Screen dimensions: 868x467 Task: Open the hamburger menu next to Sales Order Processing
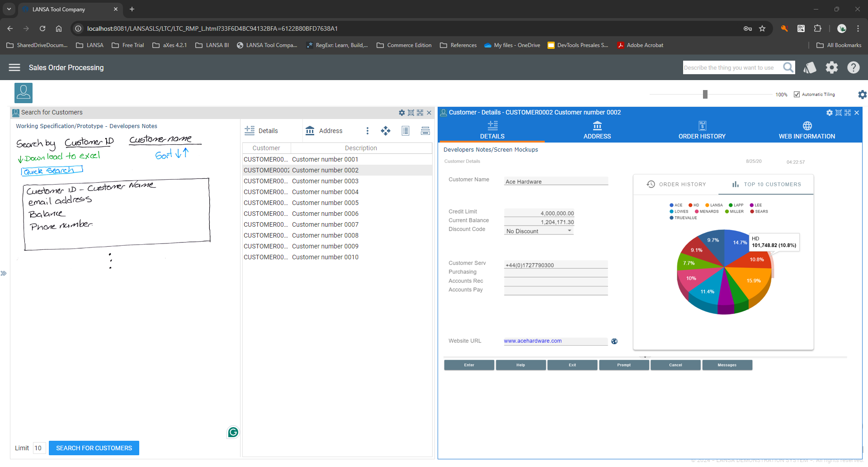[14, 67]
